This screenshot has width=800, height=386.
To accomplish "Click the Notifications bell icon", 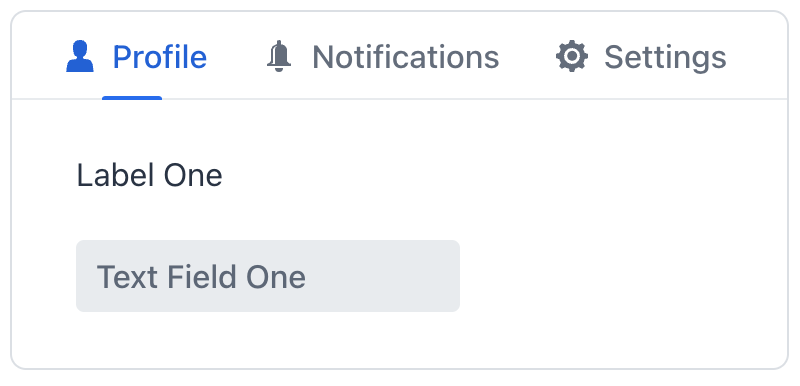I will 279,57.
